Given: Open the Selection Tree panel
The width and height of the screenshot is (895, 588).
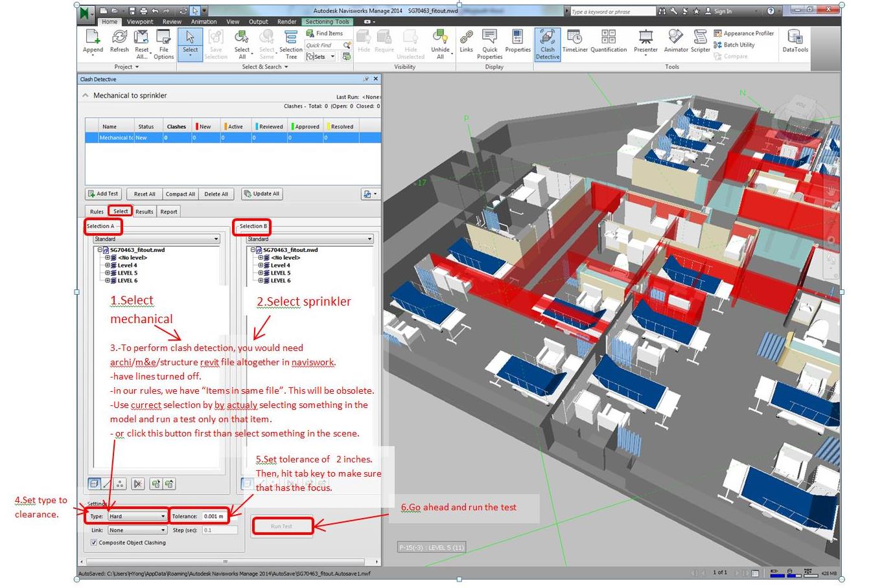Looking at the screenshot, I should point(291,43).
